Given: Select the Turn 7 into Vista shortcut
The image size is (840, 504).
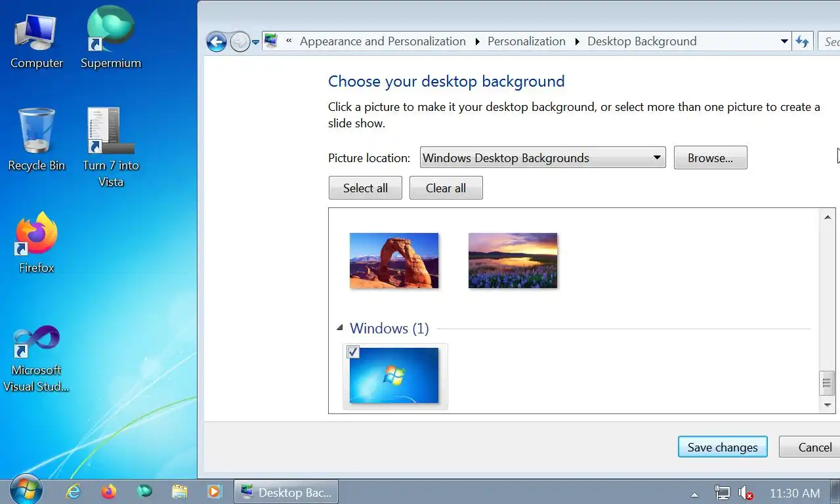Looking at the screenshot, I should tap(111, 148).
